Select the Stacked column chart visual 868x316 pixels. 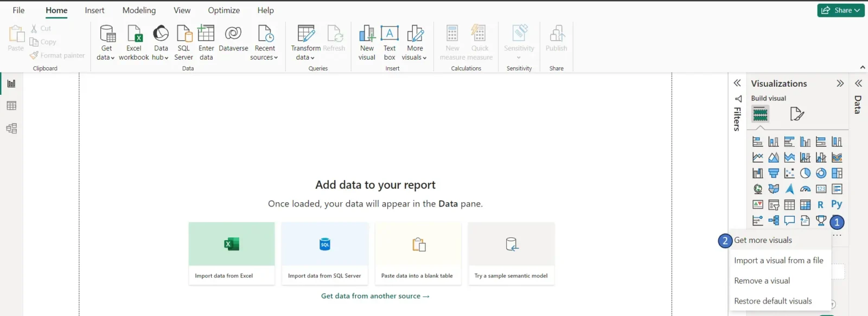[x=774, y=142]
